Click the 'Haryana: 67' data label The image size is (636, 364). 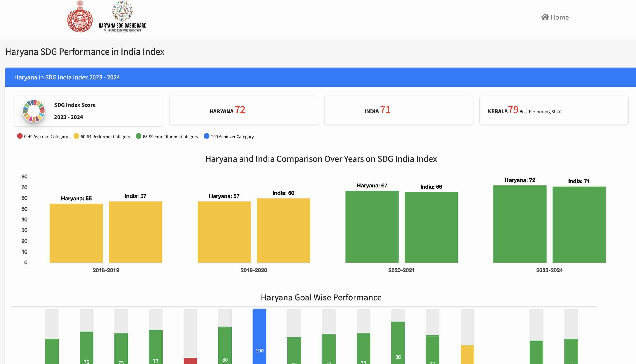(372, 185)
